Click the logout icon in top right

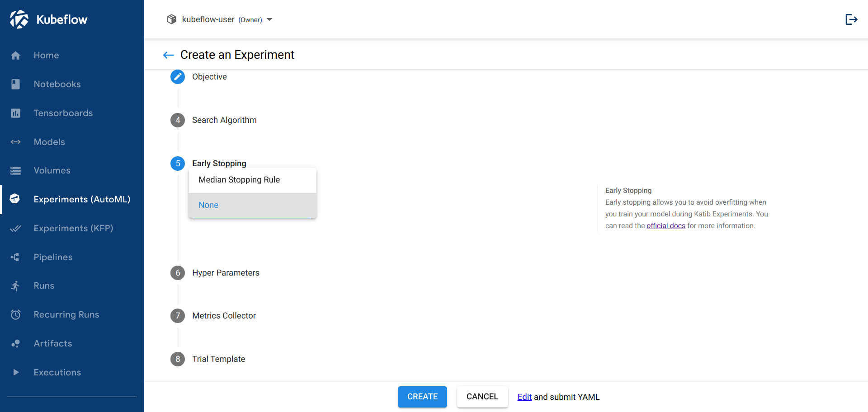pyautogui.click(x=851, y=19)
